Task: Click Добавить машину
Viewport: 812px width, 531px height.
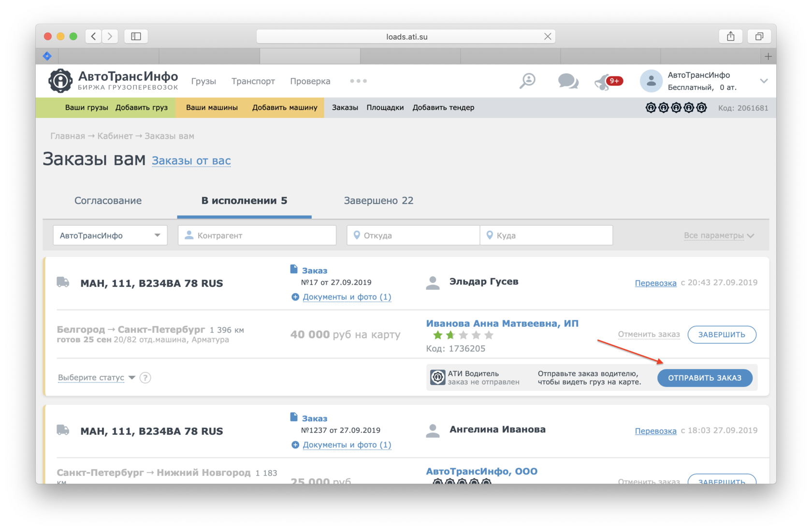Action: [x=285, y=107]
